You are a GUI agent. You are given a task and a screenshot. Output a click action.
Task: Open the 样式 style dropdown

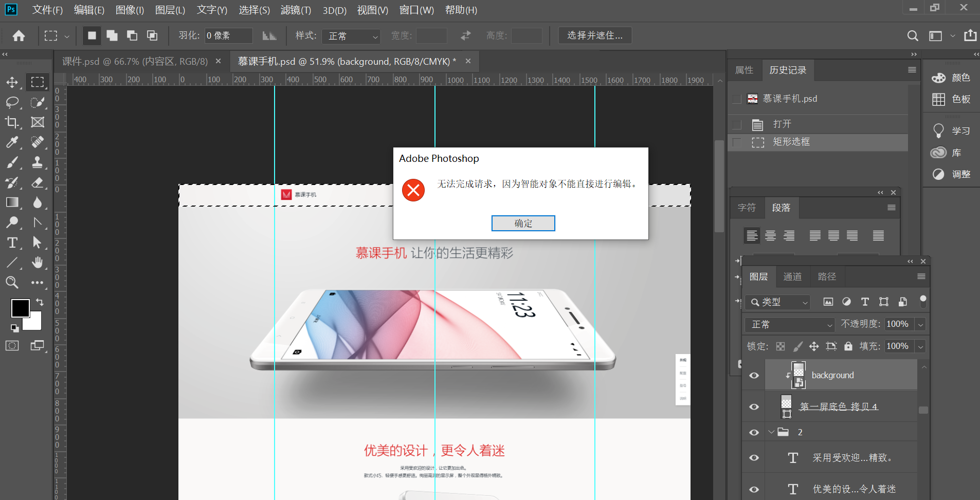[x=351, y=36]
